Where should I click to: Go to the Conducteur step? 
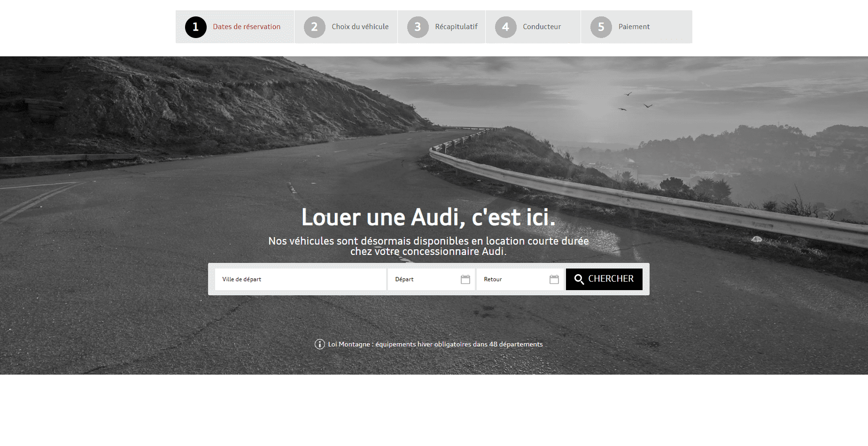point(533,27)
